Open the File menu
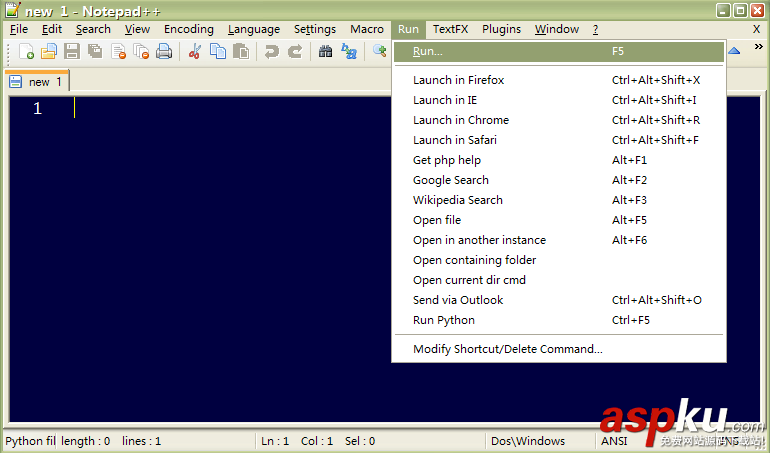770x453 pixels. [x=19, y=29]
